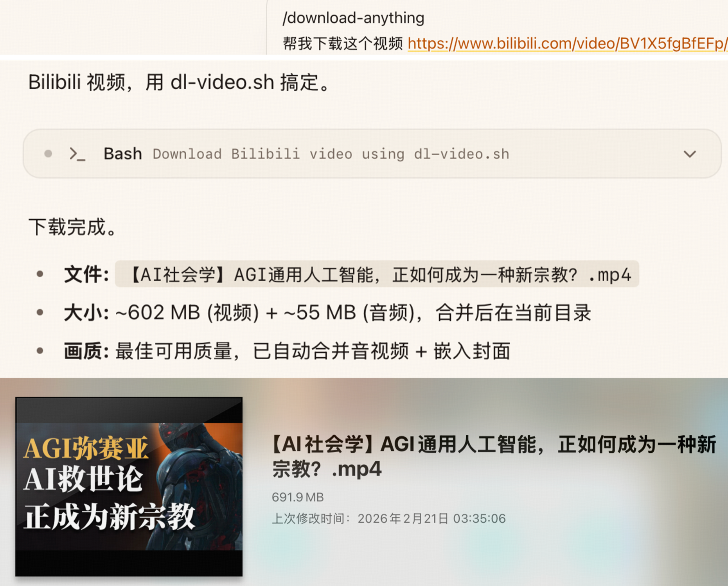Click the 正成为新宗教 caption on the thumbnail
The width and height of the screenshot is (728, 586).
click(109, 516)
